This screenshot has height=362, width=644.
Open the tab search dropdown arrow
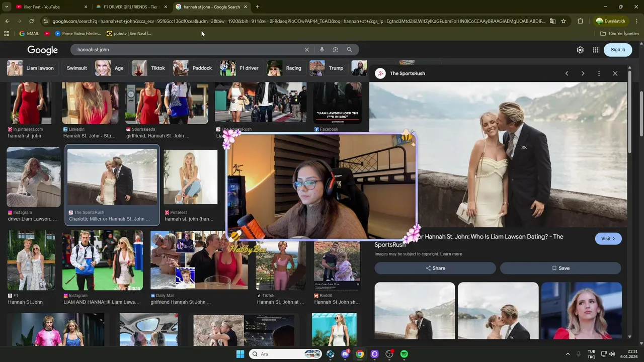point(7,7)
